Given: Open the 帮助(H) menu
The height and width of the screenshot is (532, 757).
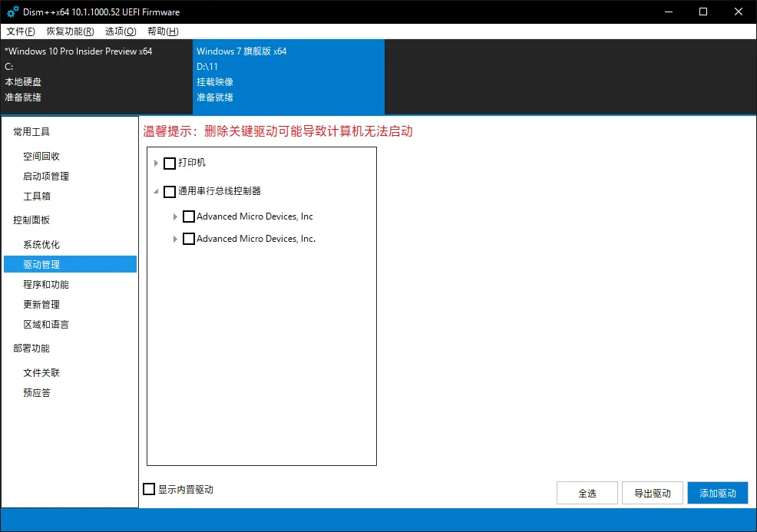Looking at the screenshot, I should click(x=164, y=31).
